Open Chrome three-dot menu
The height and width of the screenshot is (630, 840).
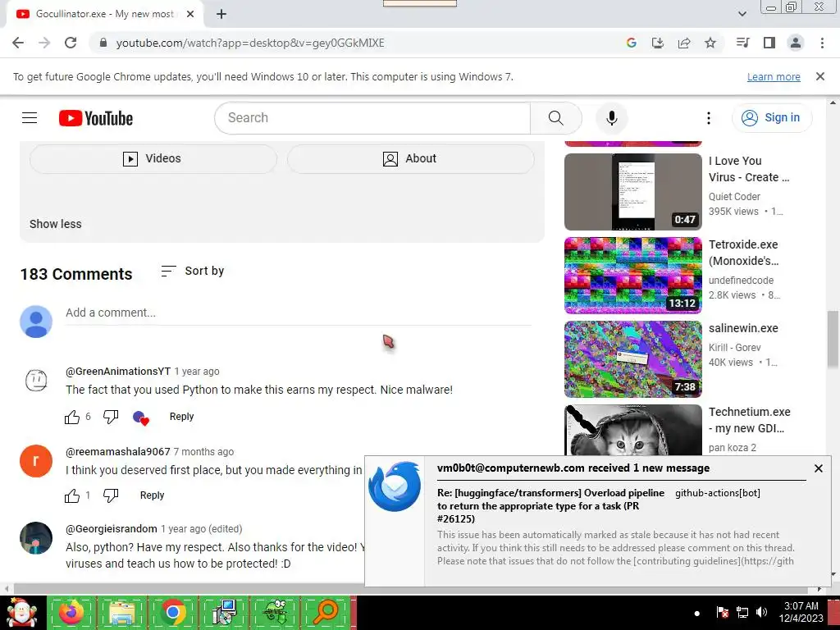click(x=822, y=43)
